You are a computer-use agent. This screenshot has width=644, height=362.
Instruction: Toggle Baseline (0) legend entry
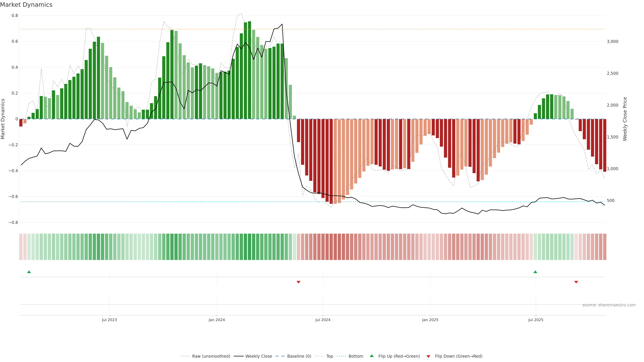pyautogui.click(x=299, y=356)
